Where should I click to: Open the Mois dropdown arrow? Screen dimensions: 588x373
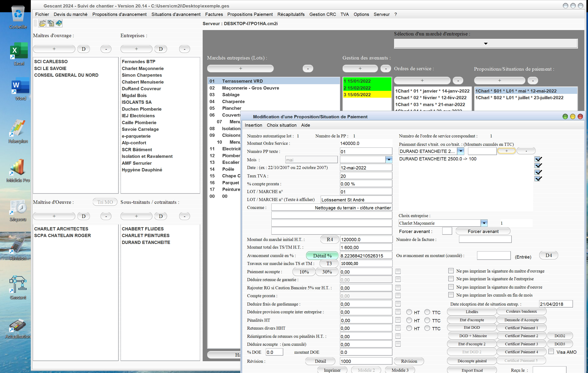click(x=389, y=160)
